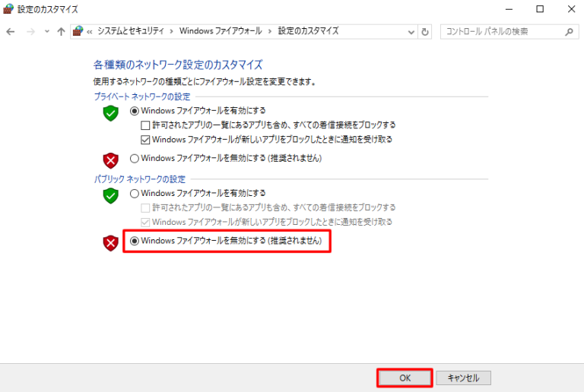This screenshot has height=392, width=584.
Task: Select disable firewall for private network
Action: click(134, 159)
